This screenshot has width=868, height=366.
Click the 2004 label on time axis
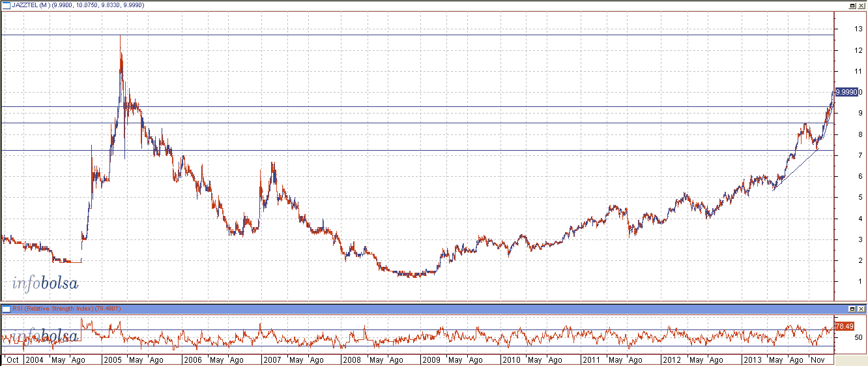click(x=35, y=359)
